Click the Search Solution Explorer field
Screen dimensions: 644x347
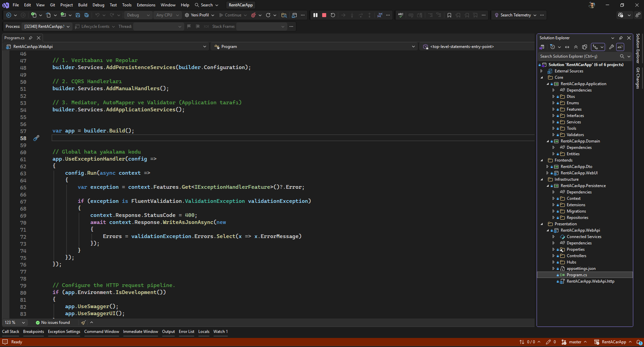(x=579, y=56)
